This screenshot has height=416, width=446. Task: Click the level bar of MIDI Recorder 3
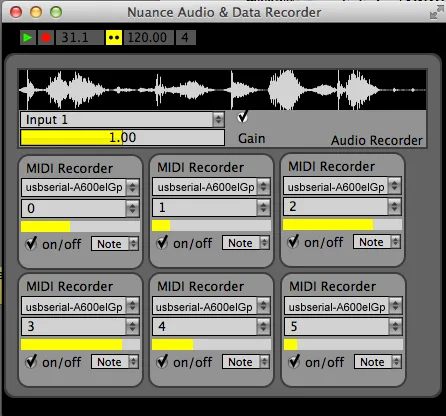pyautogui.click(x=80, y=345)
